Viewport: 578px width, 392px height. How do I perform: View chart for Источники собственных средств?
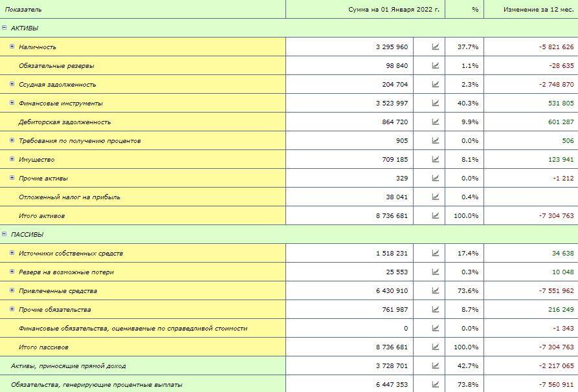click(x=436, y=254)
